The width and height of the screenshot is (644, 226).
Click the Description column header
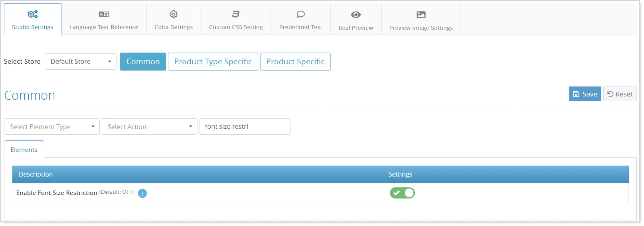point(197,174)
